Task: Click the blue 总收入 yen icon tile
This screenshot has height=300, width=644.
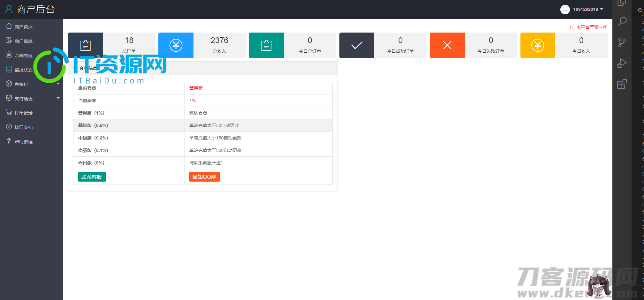Action: [x=176, y=45]
